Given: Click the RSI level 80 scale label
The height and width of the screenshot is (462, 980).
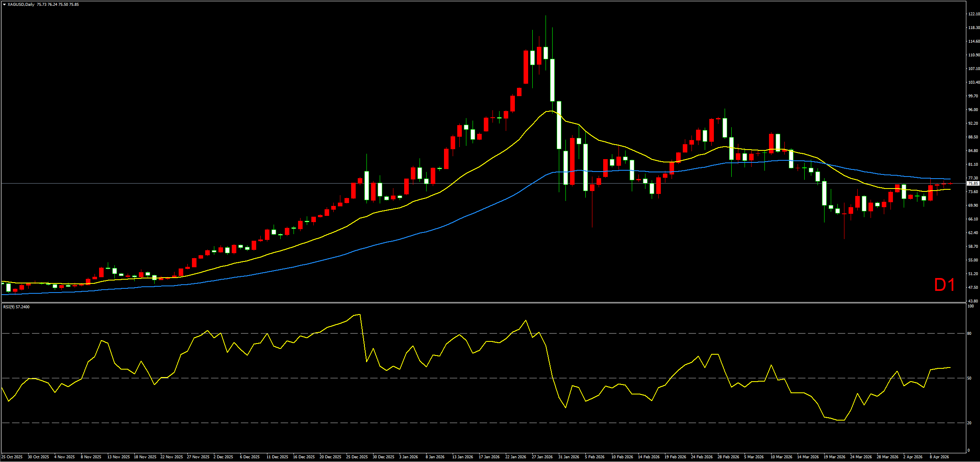Looking at the screenshot, I should click(969, 334).
